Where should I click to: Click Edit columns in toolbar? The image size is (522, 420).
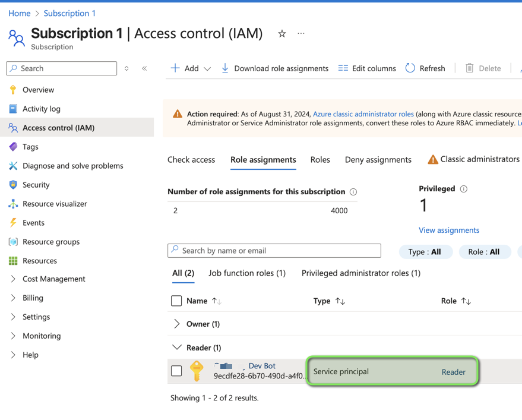tap(367, 68)
